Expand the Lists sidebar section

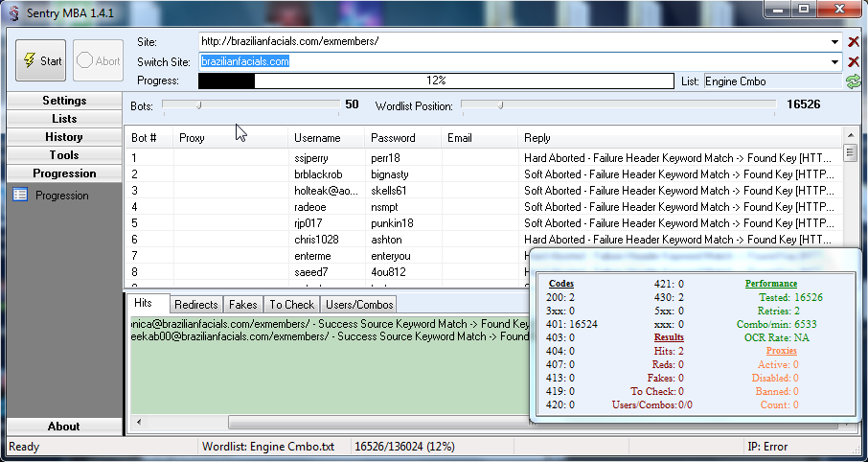pos(64,119)
